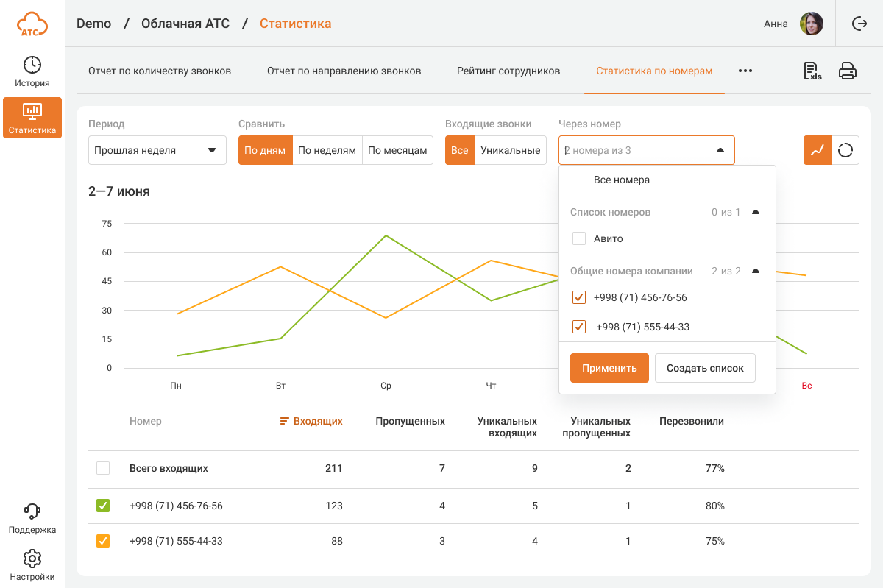Check the Авито checkbox in dropdown
This screenshot has height=588, width=883.
point(579,238)
